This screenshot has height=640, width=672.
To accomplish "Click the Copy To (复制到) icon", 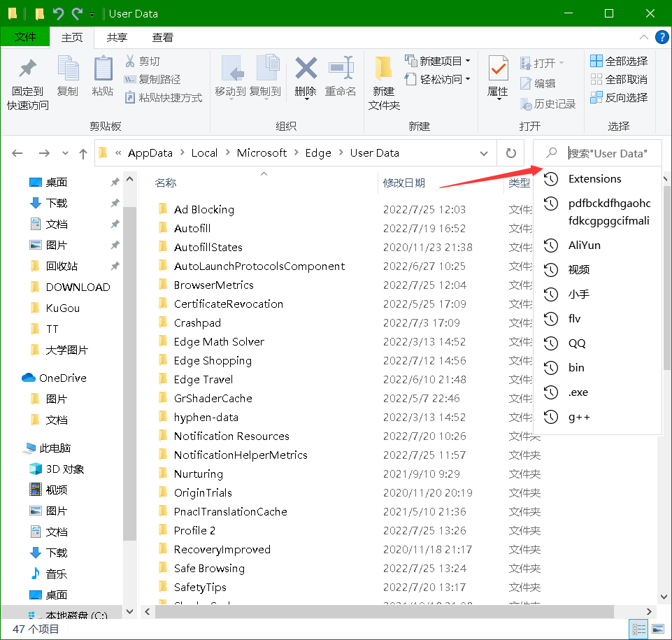I will click(267, 68).
